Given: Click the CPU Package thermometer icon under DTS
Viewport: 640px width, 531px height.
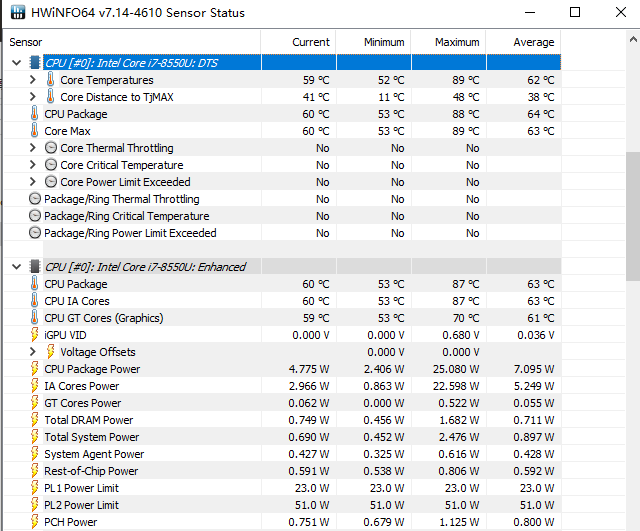Looking at the screenshot, I should coord(35,114).
